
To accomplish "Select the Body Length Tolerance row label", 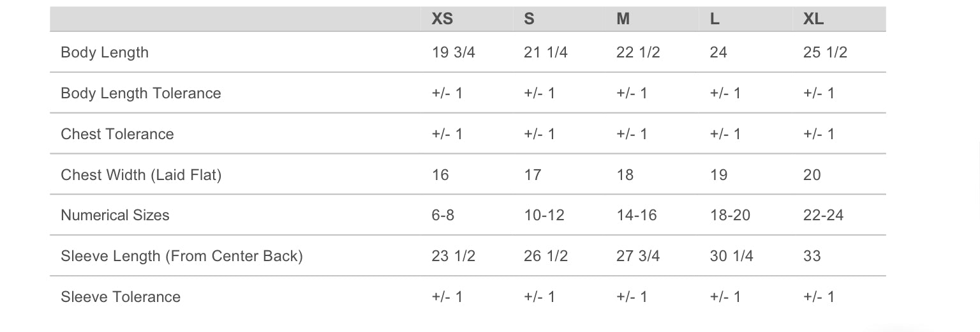I will coord(140,93).
